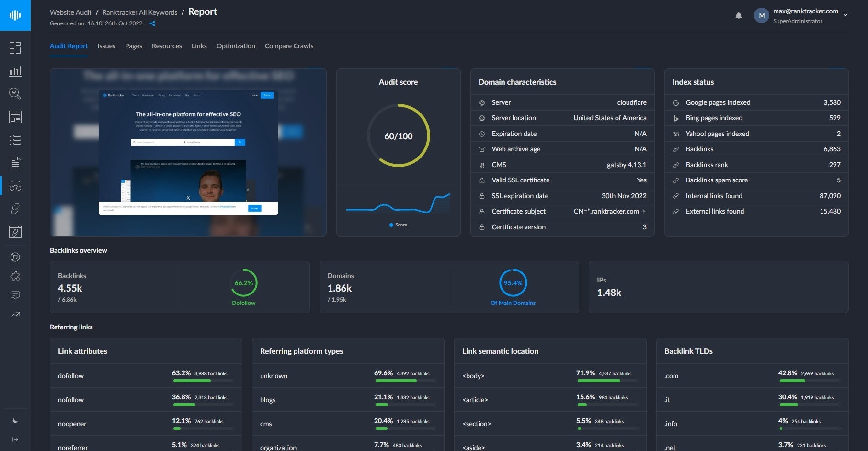Open the chat message icon in sidebar

15,295
